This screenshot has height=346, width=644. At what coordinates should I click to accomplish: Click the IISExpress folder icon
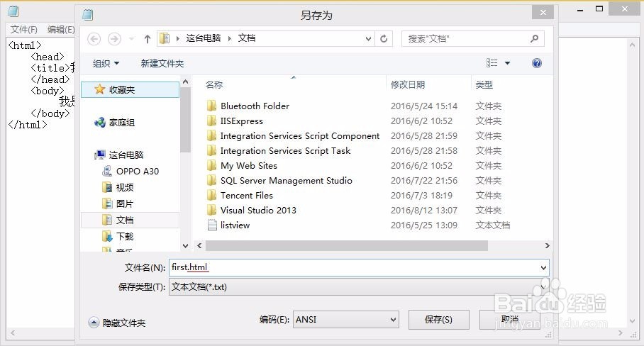211,121
